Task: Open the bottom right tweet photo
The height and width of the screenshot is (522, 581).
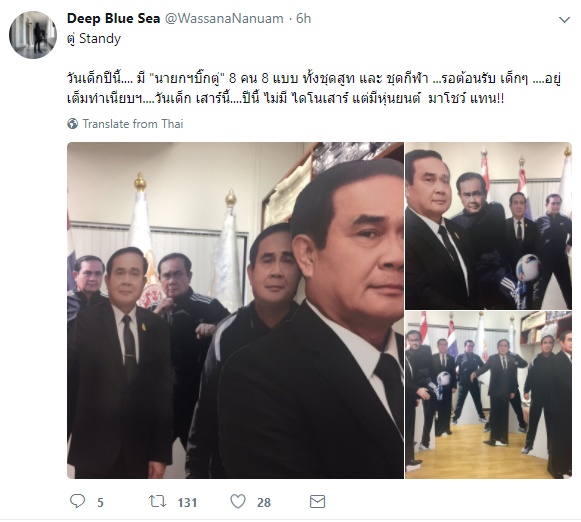Action: pyautogui.click(x=488, y=395)
